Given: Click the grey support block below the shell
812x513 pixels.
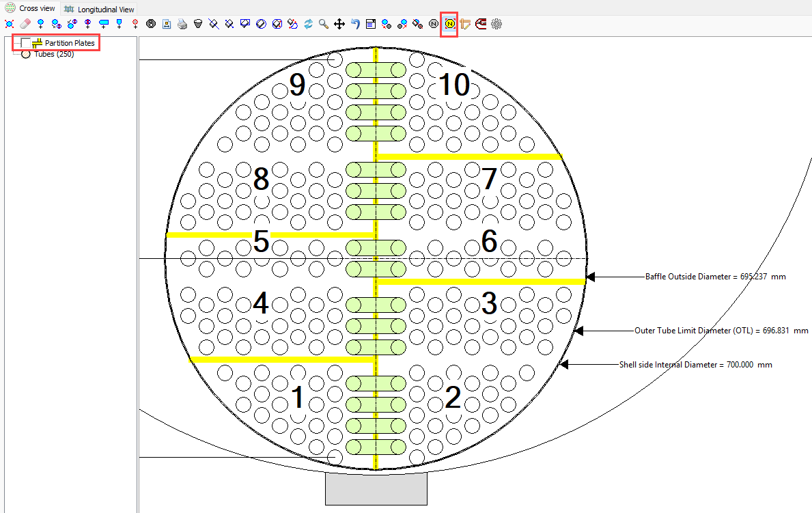Looking at the screenshot, I should click(x=376, y=488).
